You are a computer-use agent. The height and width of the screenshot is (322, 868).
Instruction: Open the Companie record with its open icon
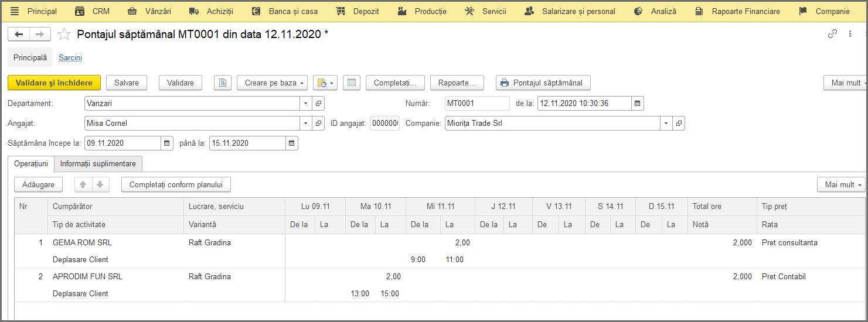[x=679, y=124]
